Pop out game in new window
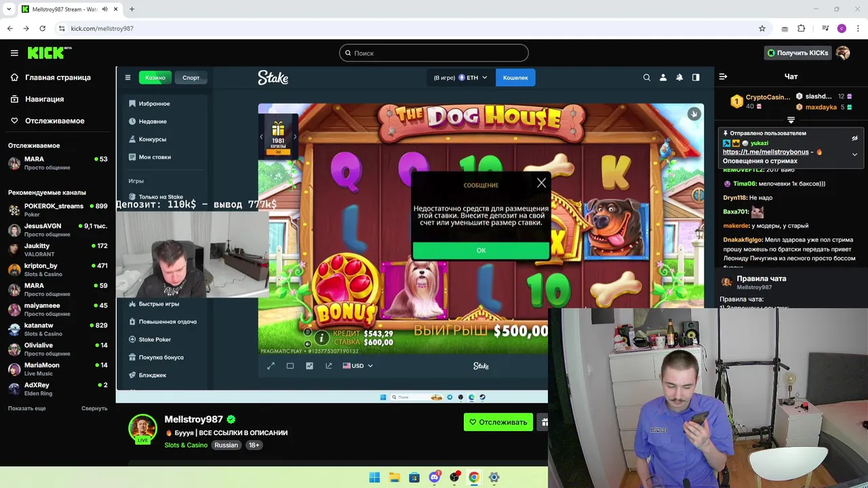The height and width of the screenshot is (488, 868). [329, 366]
